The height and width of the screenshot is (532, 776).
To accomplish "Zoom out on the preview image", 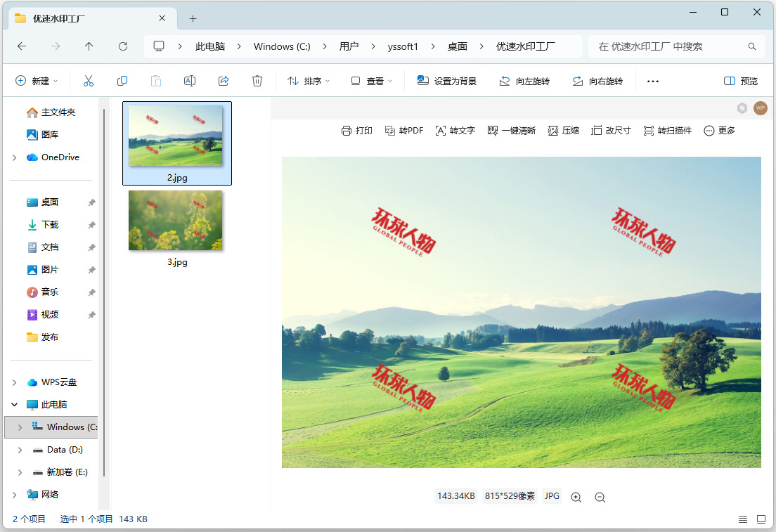I will 600,498.
